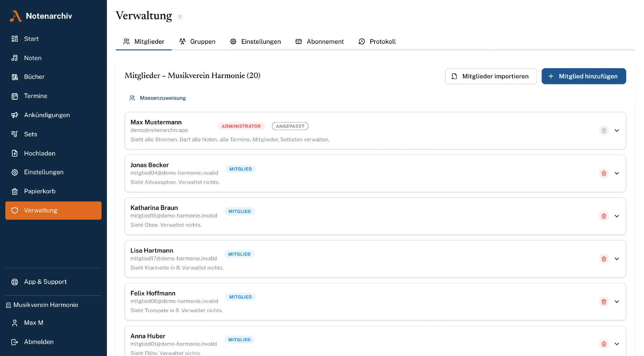The width and height of the screenshot is (644, 356).
Task: Open Bücher library icon in sidebar
Action: click(14, 77)
